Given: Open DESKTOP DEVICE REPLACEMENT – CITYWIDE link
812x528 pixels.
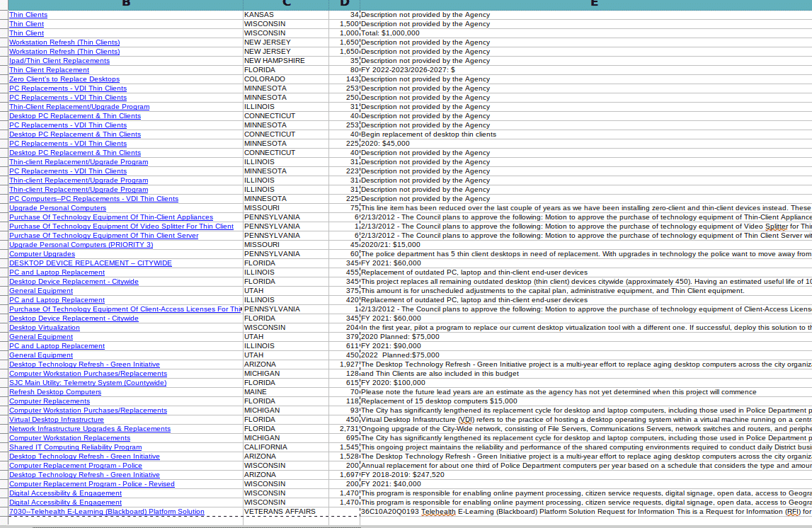Looking at the screenshot, I should 91,263.
